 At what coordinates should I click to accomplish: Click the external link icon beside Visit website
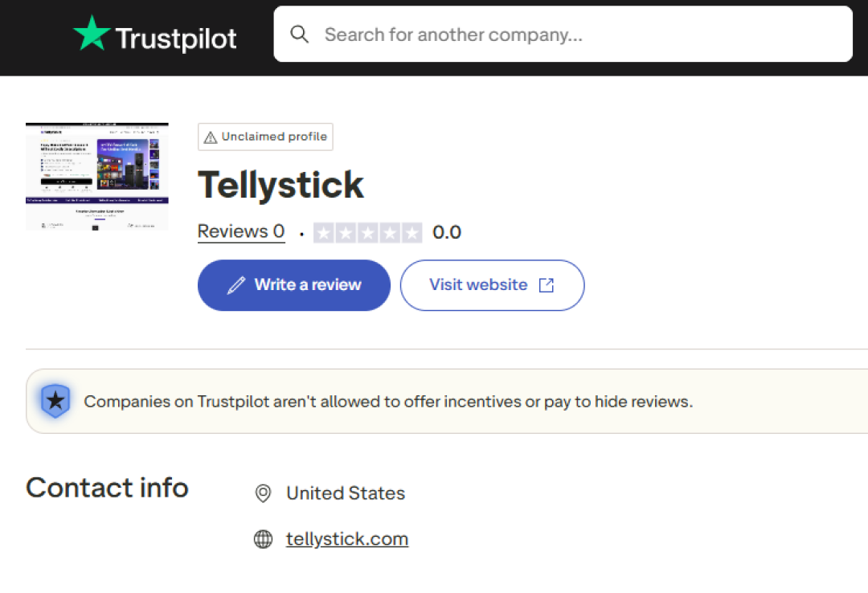(x=547, y=285)
